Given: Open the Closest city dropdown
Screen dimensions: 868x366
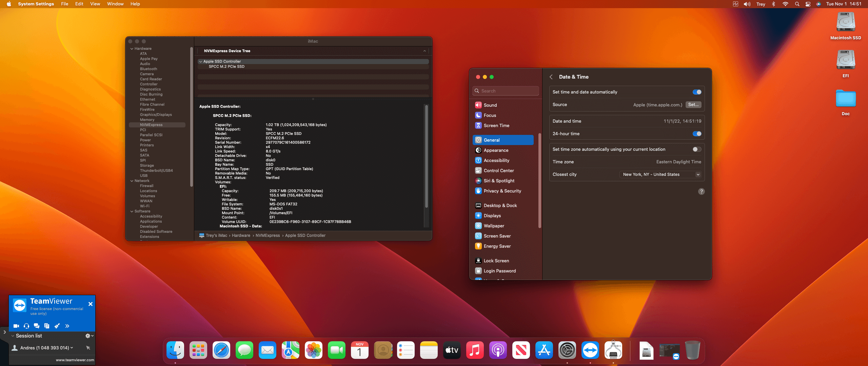Looking at the screenshot, I should (660, 175).
